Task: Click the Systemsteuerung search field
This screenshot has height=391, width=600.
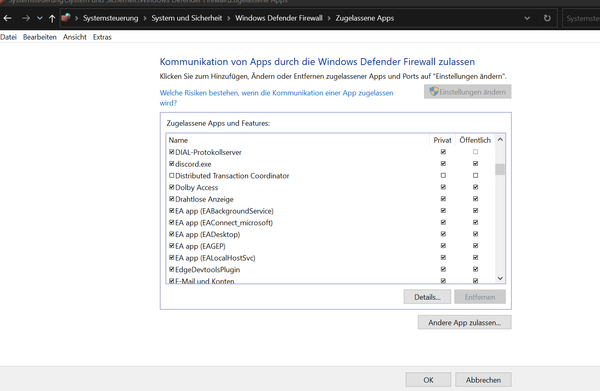Action: pyautogui.click(x=582, y=18)
